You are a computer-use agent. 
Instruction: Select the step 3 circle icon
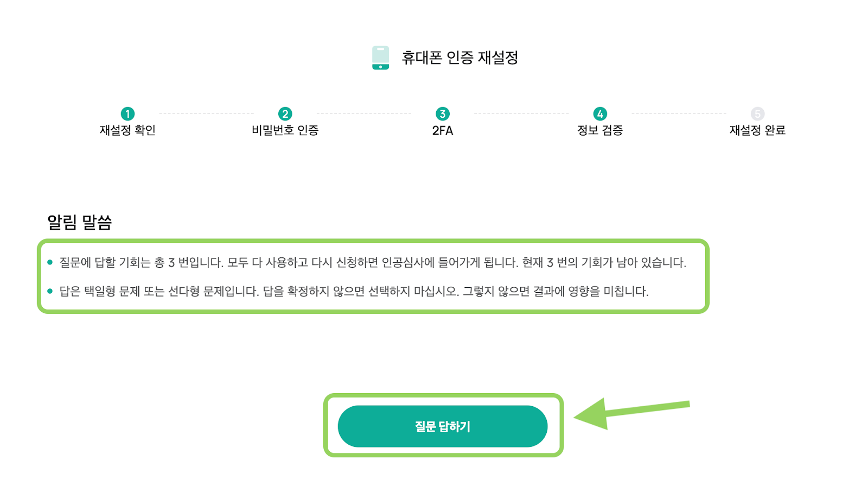(443, 113)
